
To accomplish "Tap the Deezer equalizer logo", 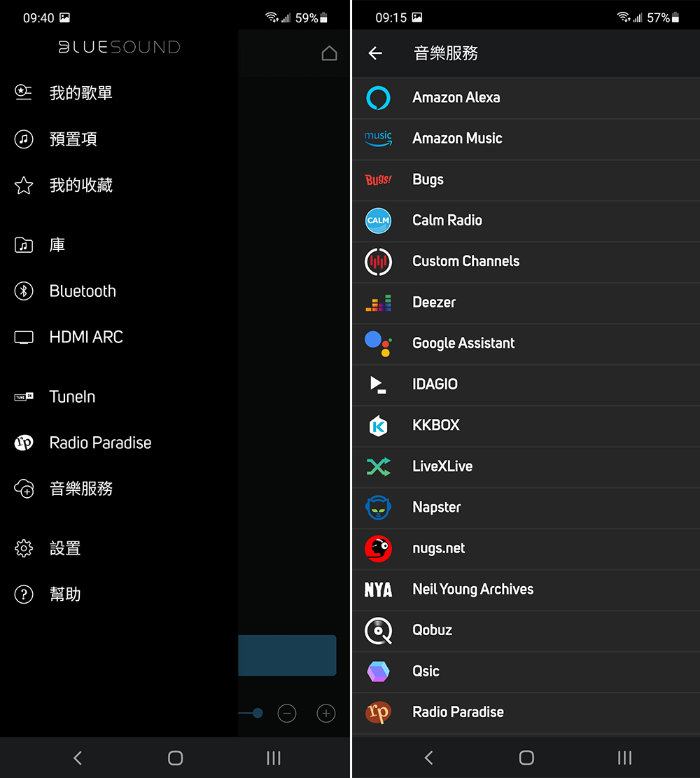I will pos(378,303).
